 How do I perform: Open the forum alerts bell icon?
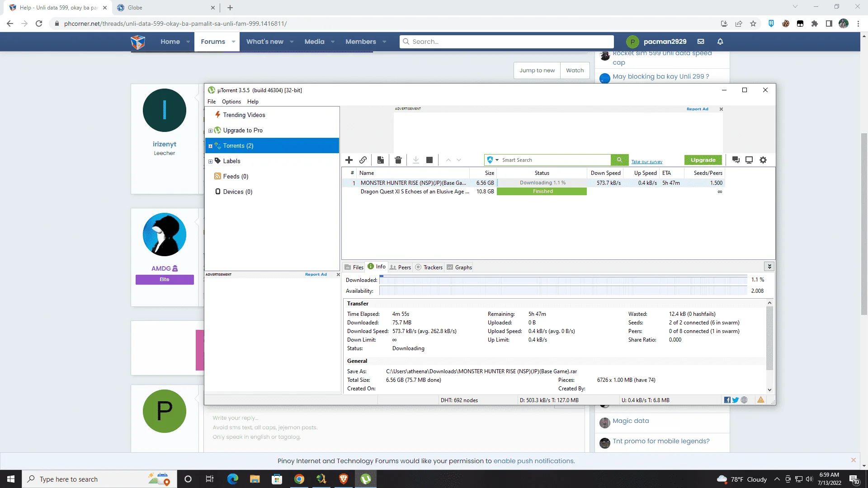pyautogui.click(x=720, y=42)
